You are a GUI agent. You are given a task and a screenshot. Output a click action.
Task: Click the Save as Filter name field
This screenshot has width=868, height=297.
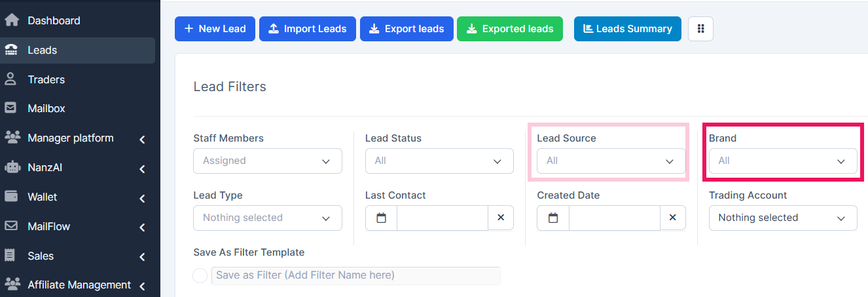click(355, 275)
